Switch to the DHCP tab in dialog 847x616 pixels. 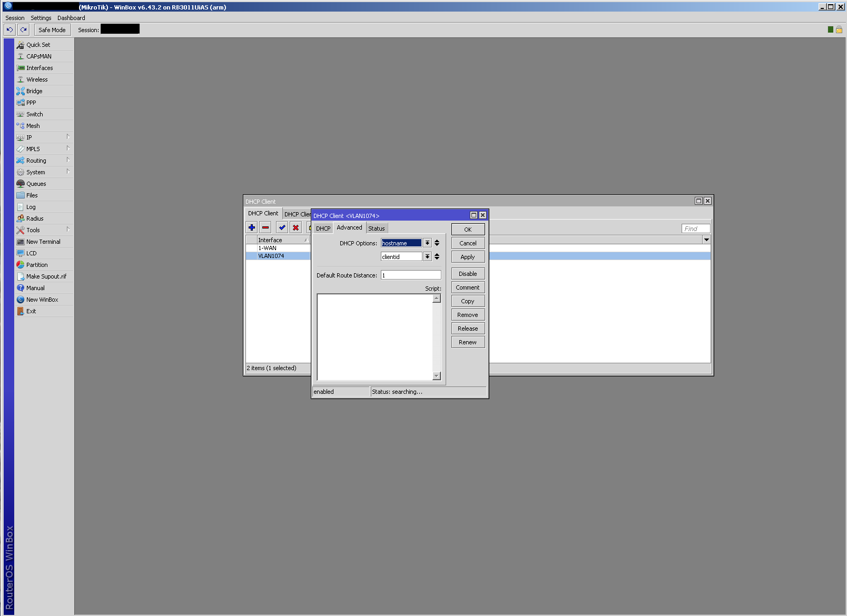(323, 228)
